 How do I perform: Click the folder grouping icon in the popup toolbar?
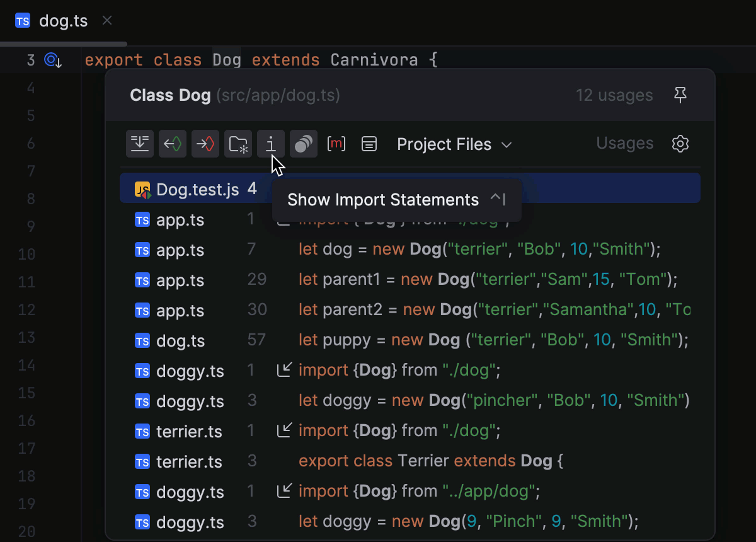click(238, 144)
